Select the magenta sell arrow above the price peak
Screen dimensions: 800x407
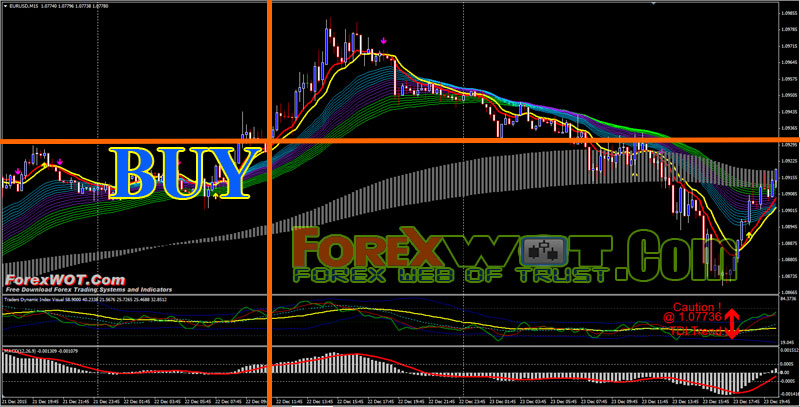point(384,41)
